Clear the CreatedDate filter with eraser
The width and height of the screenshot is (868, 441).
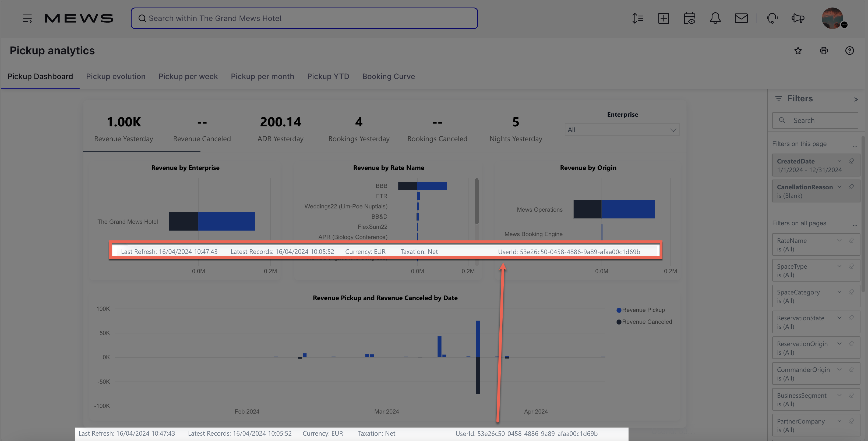pyautogui.click(x=851, y=161)
